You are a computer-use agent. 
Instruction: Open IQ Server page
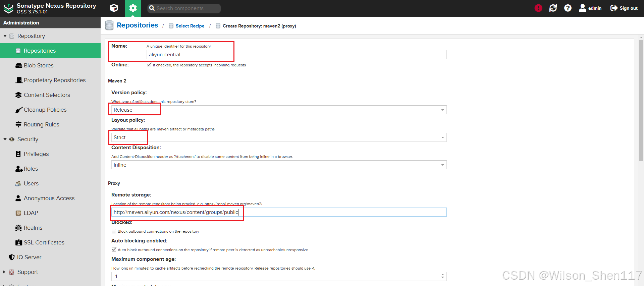(29, 257)
